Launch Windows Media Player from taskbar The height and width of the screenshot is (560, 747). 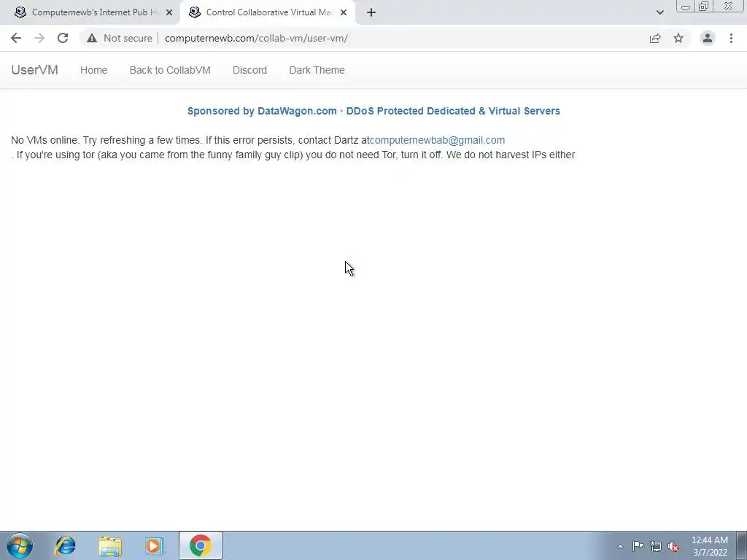click(x=155, y=545)
